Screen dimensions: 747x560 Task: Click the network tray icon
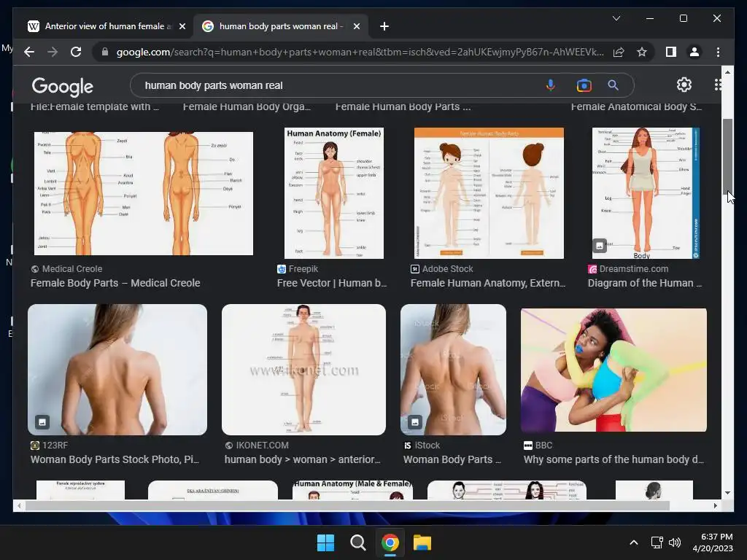coord(657,542)
